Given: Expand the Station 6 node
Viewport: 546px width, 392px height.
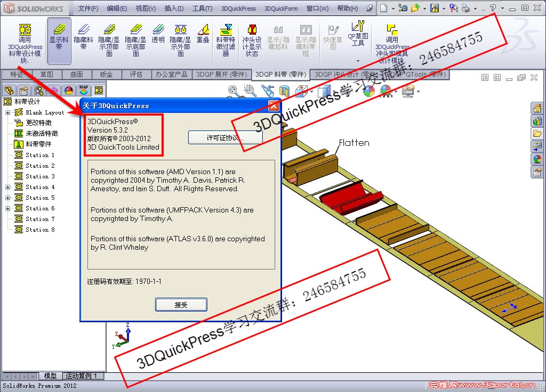Looking at the screenshot, I should pos(7,209).
